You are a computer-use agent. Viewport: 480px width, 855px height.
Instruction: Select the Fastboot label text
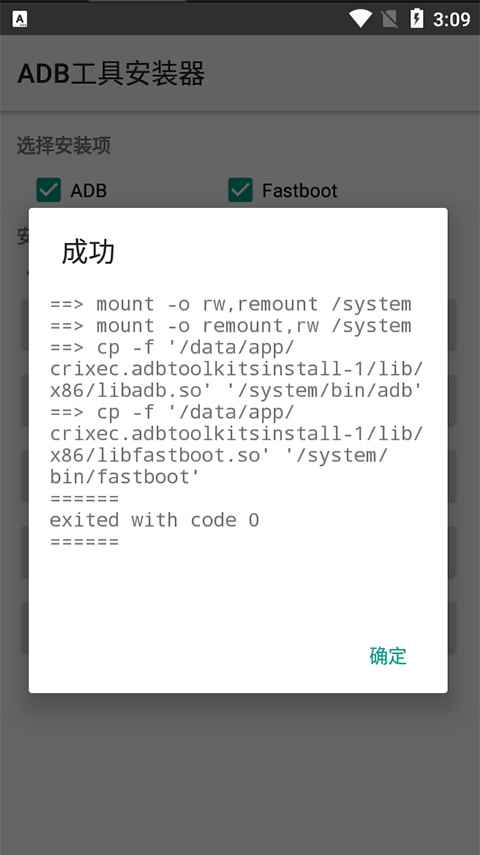(x=299, y=190)
